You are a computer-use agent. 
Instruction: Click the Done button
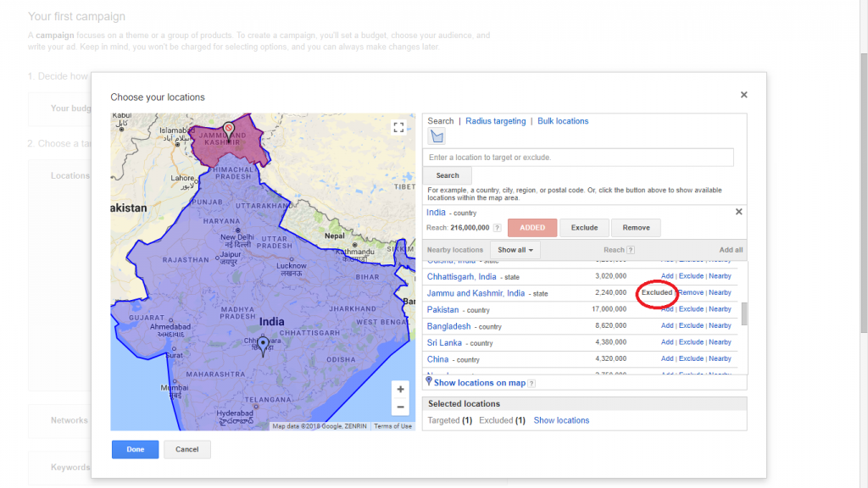click(x=135, y=449)
